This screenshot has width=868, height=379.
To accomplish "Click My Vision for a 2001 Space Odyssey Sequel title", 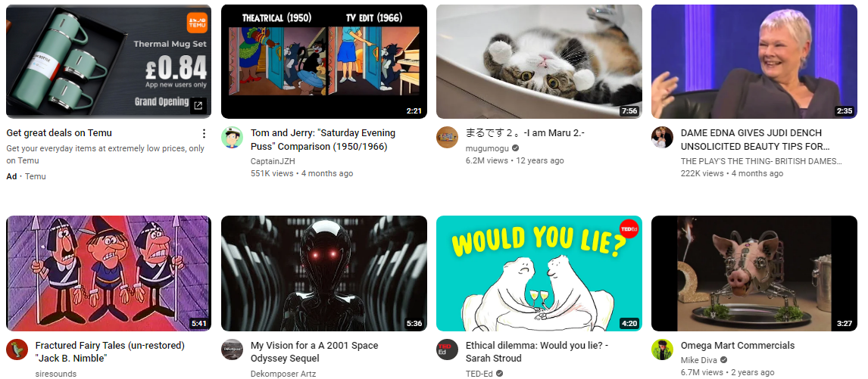I will (x=314, y=352).
